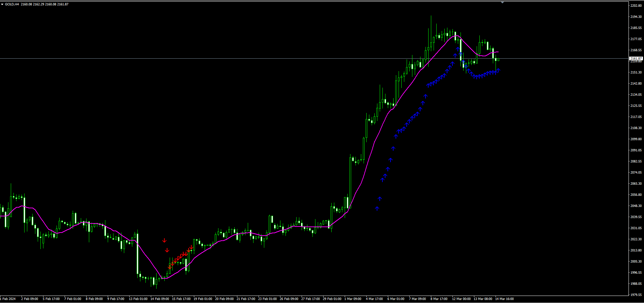This screenshot has height=303, width=644.
Task: Click the lowest blue up arrow signal
Action: [377, 209]
